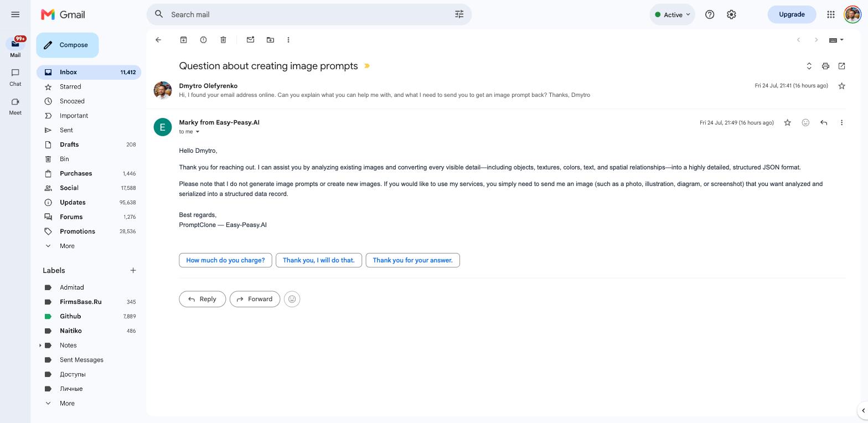Screen dimensions: 868x423
Task: Choose smart reply 'Thank you for your answer.'
Action: tap(413, 260)
